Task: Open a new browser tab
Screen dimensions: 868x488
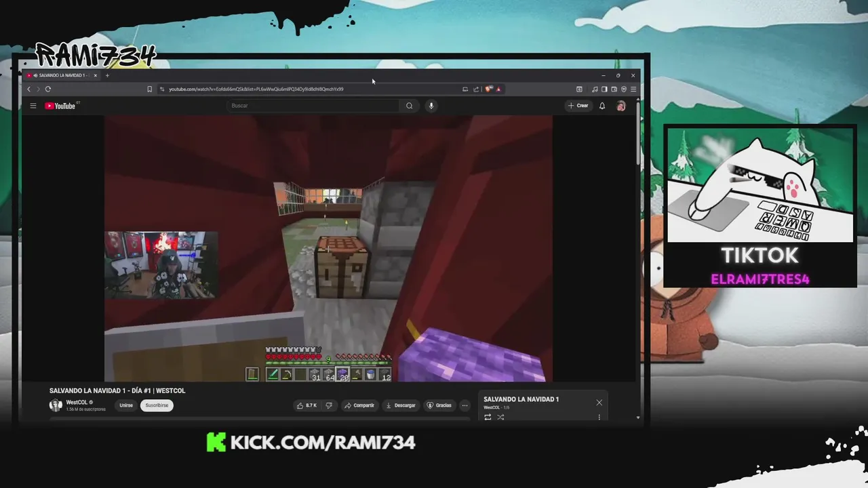Action: (x=107, y=75)
